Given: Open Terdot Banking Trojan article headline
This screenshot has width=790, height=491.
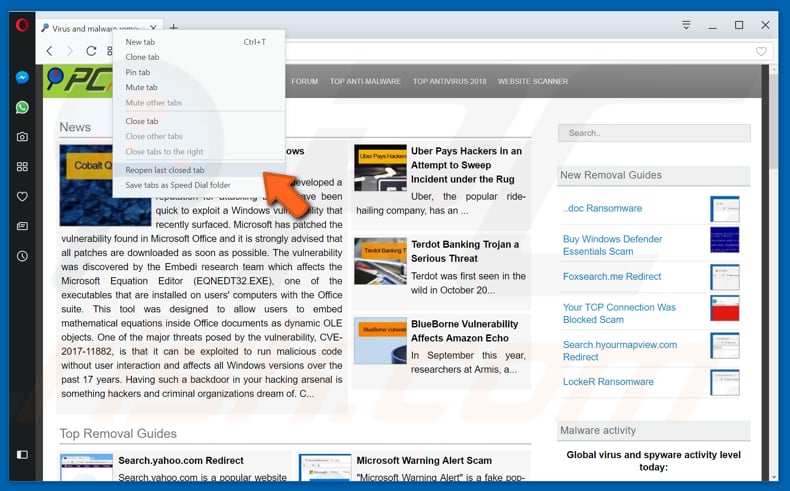Looking at the screenshot, I should click(465, 251).
